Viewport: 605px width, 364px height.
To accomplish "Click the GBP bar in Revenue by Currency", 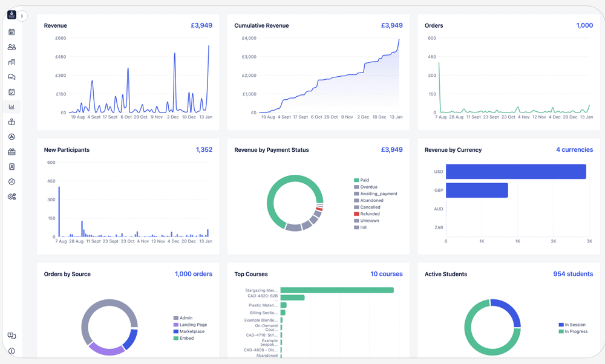I will click(477, 190).
